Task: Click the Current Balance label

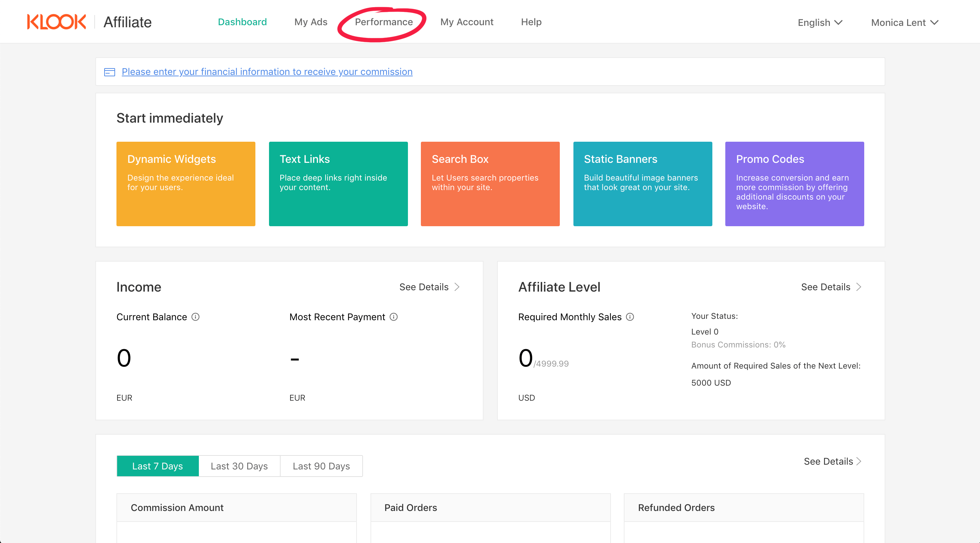Action: [x=152, y=317]
